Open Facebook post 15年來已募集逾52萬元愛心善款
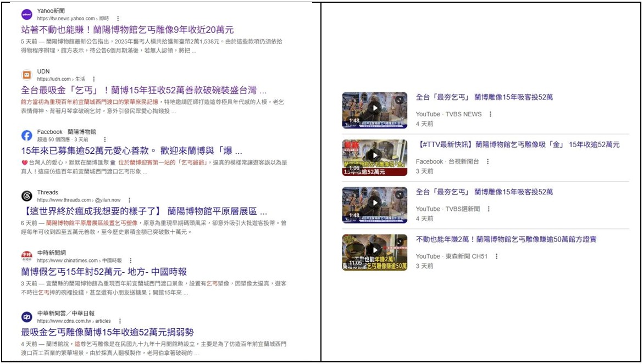This screenshot has height=364, width=643. point(131,150)
